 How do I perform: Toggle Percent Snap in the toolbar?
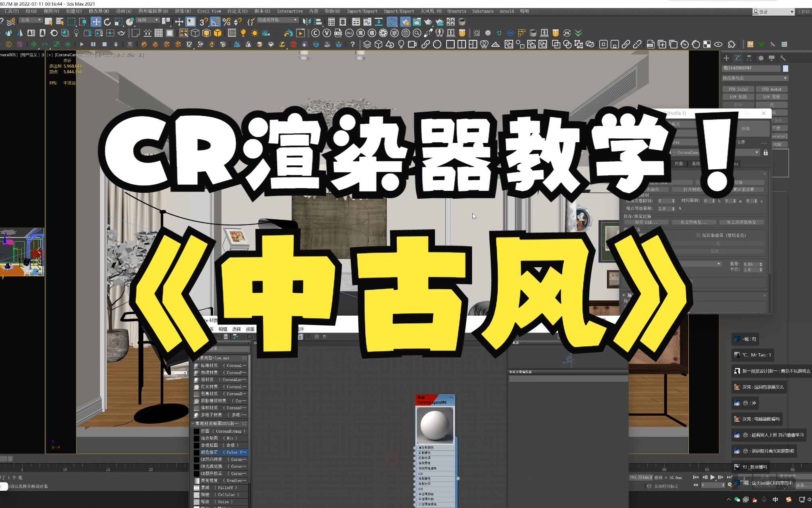227,22
